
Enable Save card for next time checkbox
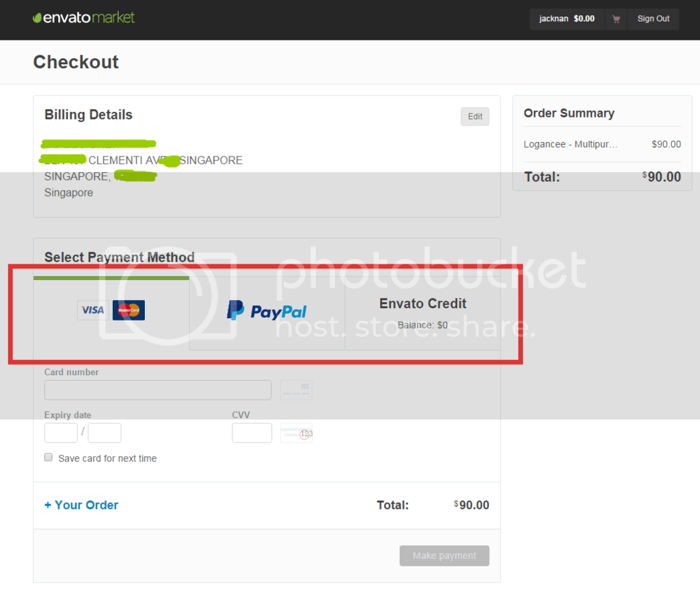[x=49, y=458]
